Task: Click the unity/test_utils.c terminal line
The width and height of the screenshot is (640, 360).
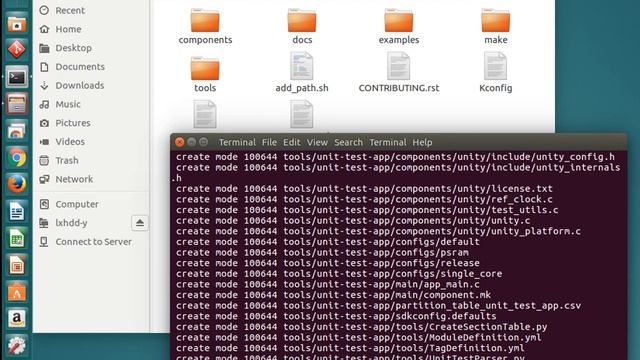Action: (367, 210)
